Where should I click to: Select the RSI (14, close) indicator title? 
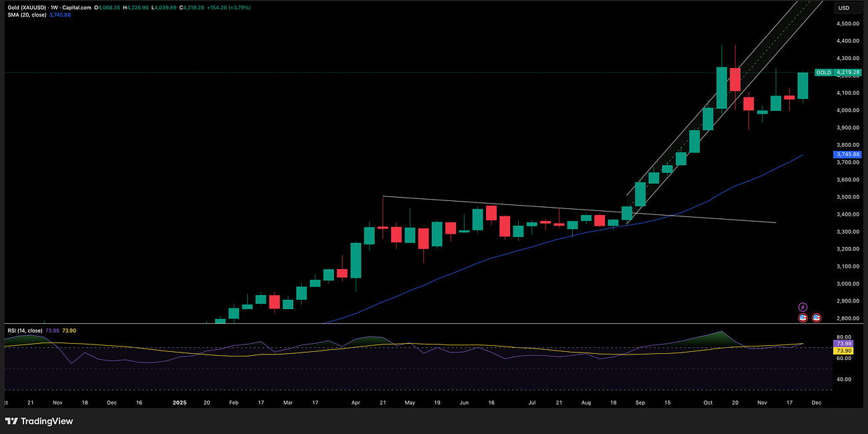pyautogui.click(x=25, y=330)
